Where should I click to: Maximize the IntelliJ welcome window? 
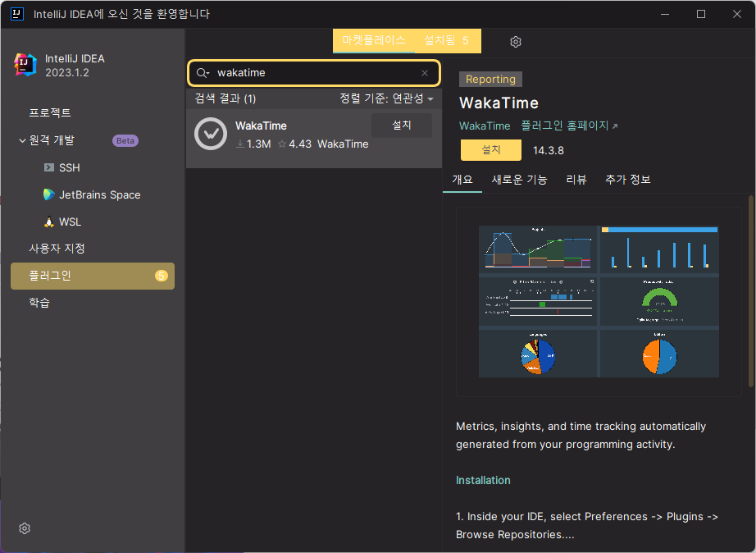click(701, 14)
